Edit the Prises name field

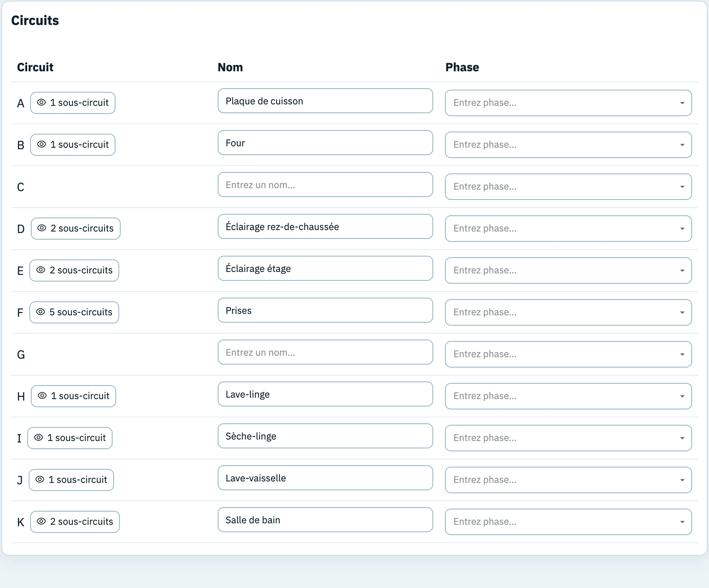click(x=325, y=310)
